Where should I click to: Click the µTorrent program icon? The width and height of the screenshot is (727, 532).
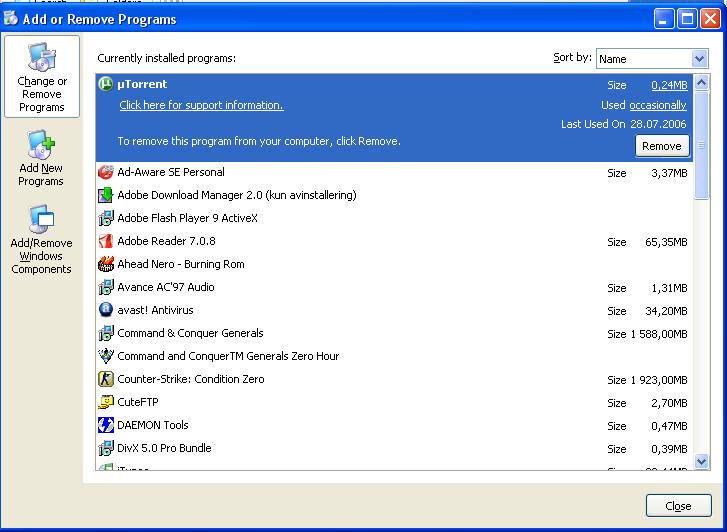[x=106, y=84]
